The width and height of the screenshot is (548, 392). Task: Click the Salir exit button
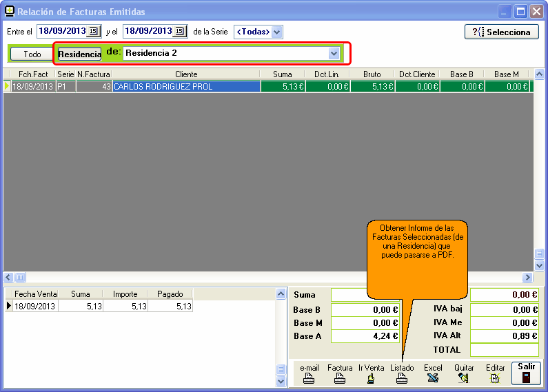coord(526,373)
